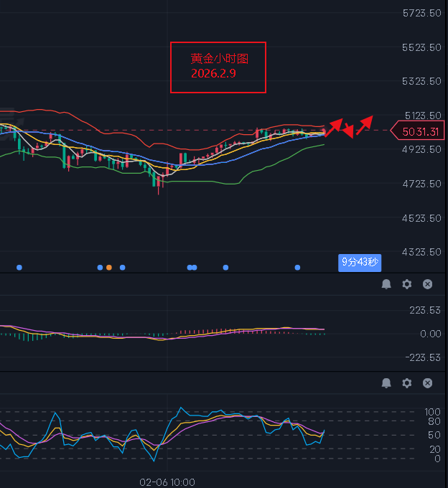Remove the bottom oscillator indicator panel
This screenshot has height=488, width=448.
(428, 383)
